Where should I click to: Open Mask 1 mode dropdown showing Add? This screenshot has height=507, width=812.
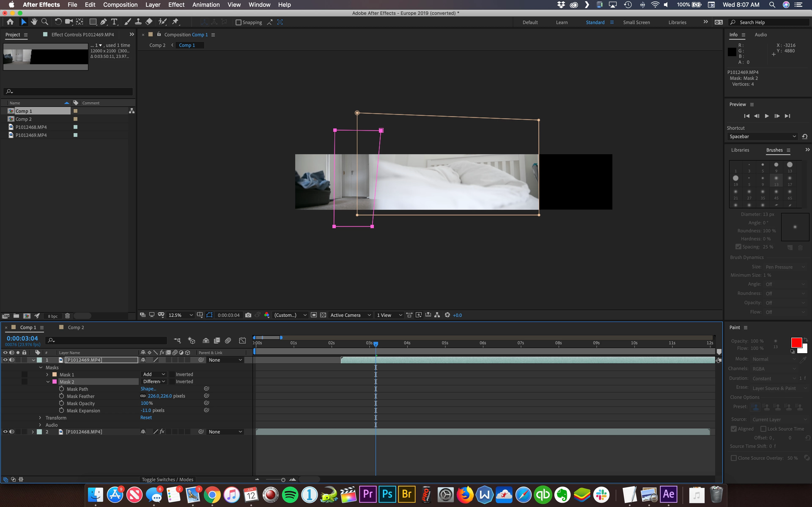(x=154, y=374)
